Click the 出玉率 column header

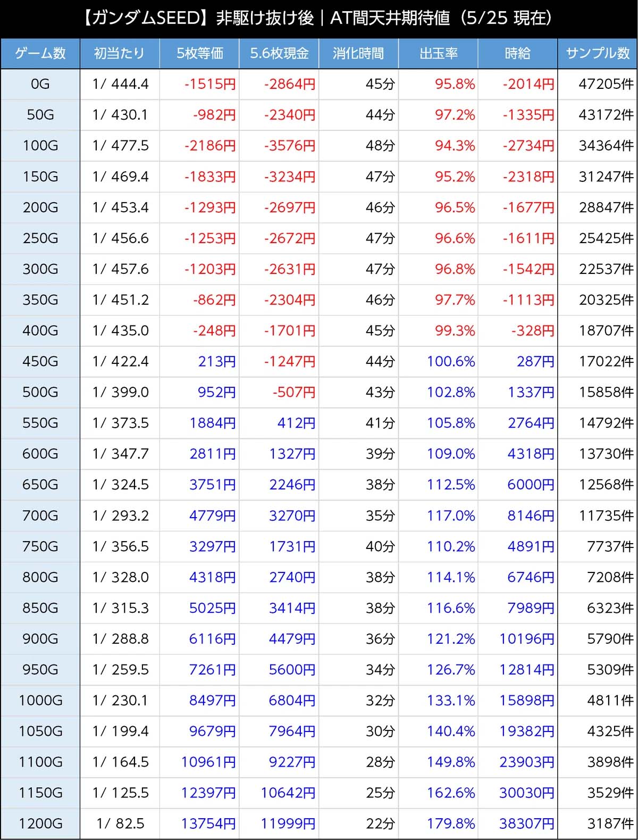438,53
